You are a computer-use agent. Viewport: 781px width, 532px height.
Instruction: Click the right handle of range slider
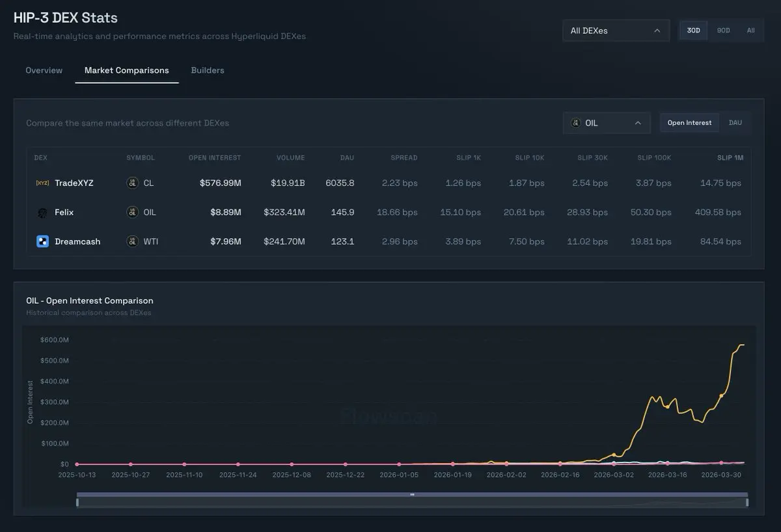click(747, 502)
